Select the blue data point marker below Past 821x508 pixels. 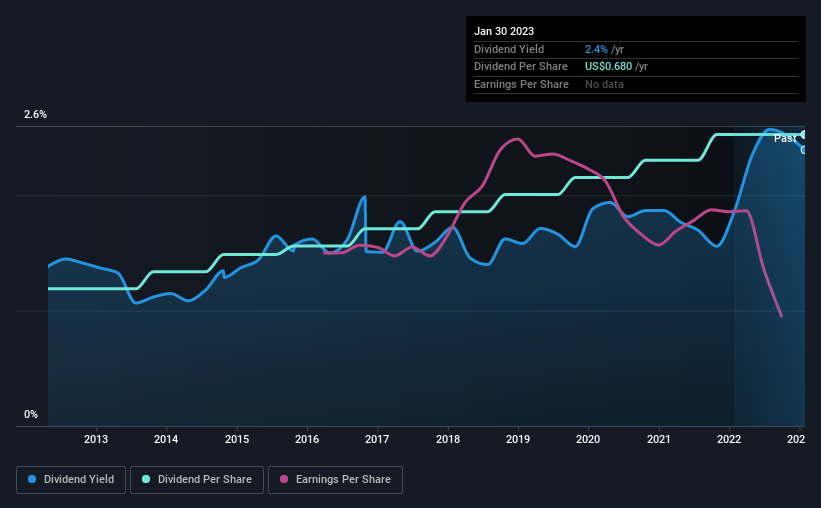click(803, 150)
